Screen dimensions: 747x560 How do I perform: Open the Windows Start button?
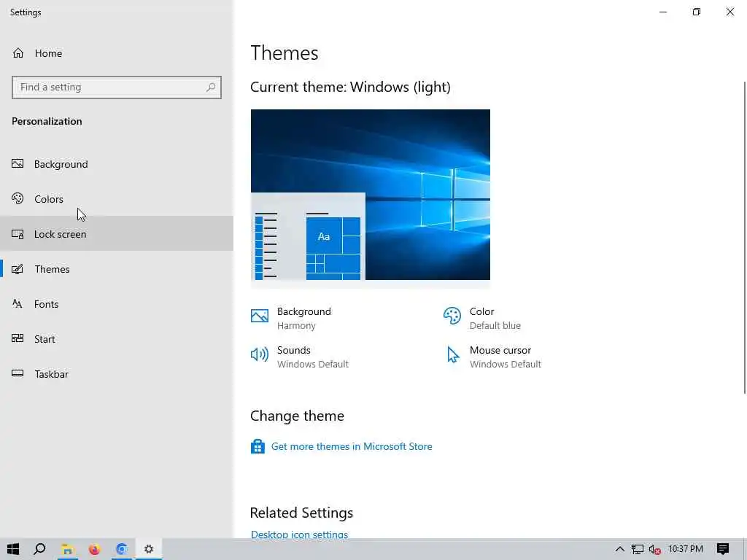[13, 549]
